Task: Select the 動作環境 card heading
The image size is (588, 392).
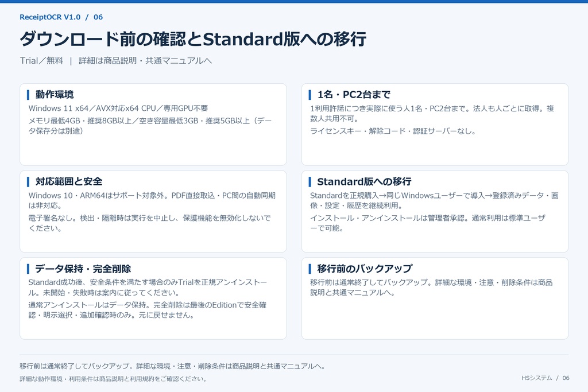Action: pos(55,95)
